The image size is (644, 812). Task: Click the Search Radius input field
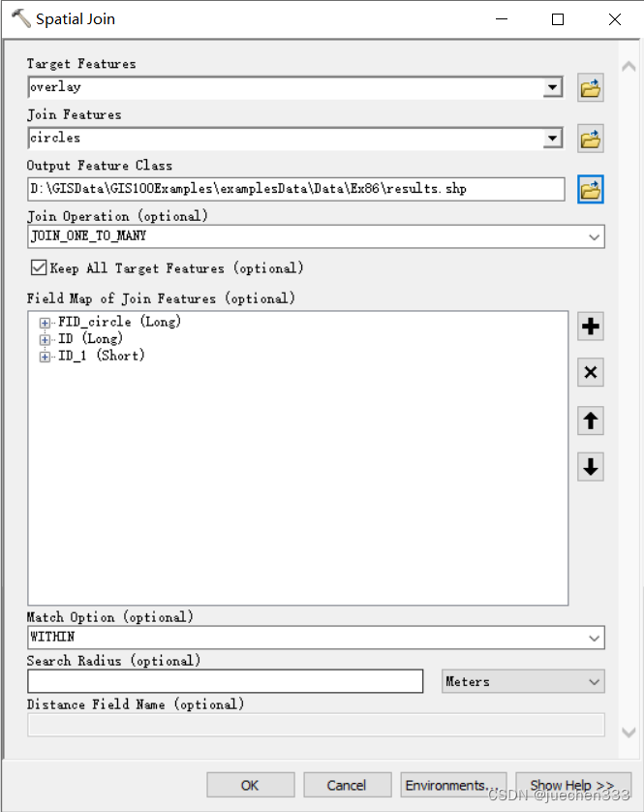226,681
